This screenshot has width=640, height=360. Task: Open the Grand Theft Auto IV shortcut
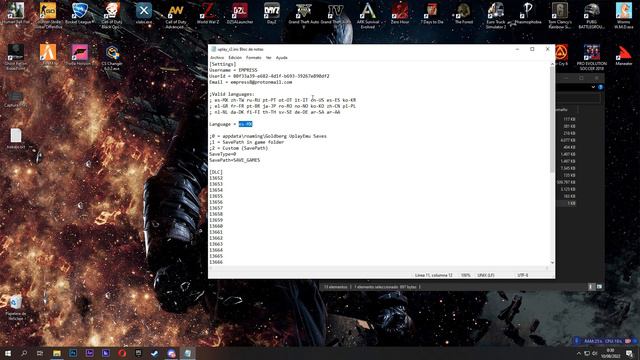[336, 13]
